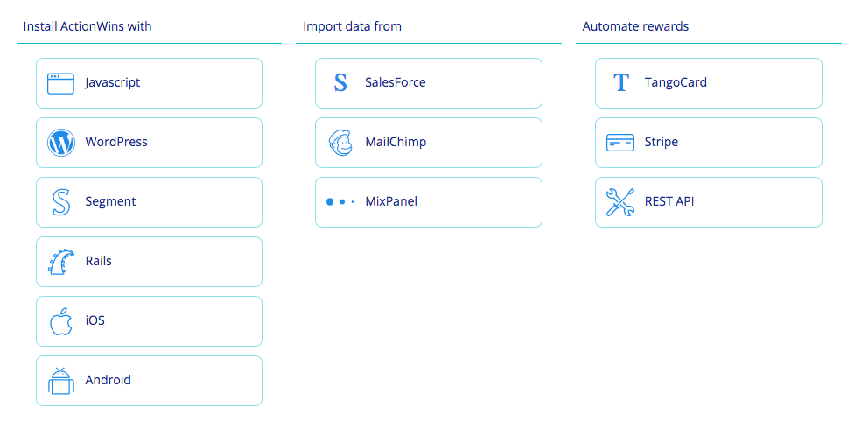
Task: Import data from SalesForce card
Action: point(429,83)
